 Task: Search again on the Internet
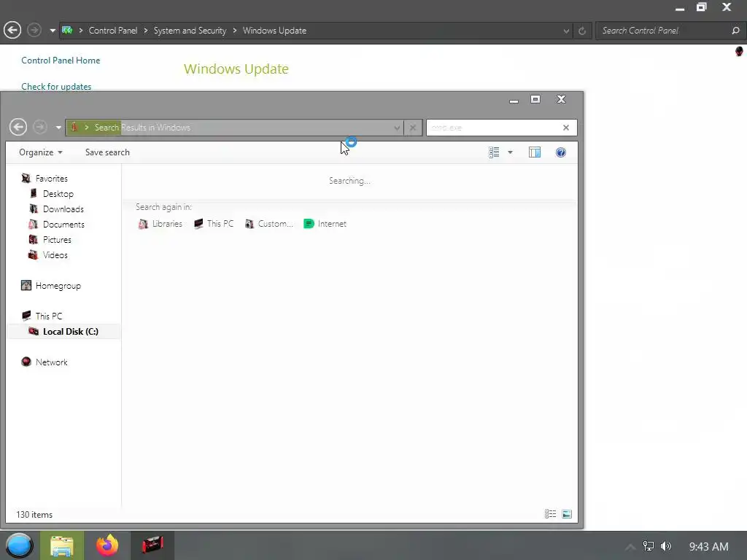[325, 224]
